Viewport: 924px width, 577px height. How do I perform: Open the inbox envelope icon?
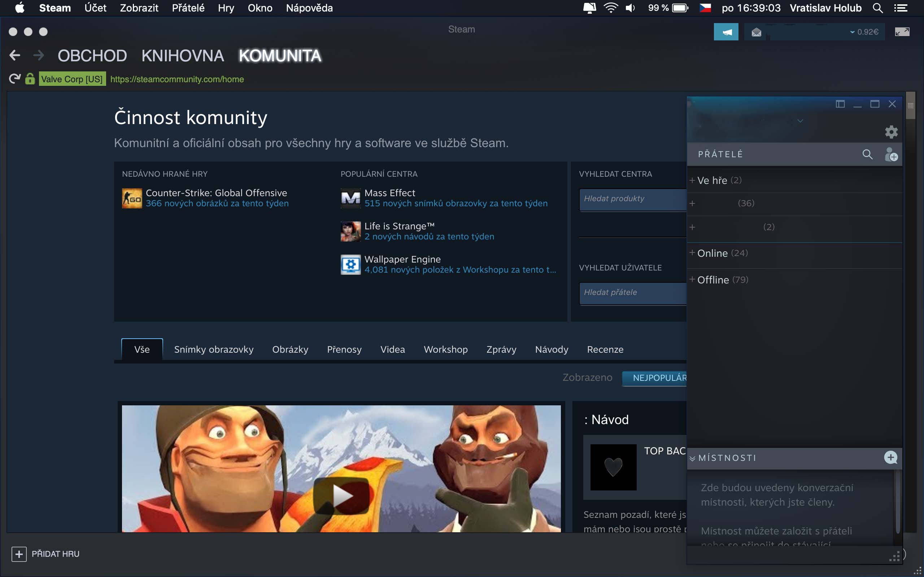[x=756, y=32]
